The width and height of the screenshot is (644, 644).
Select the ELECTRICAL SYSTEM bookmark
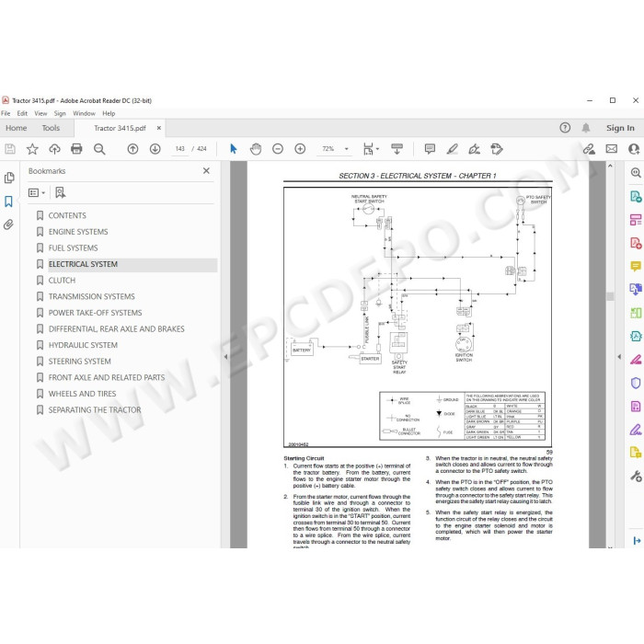click(83, 264)
